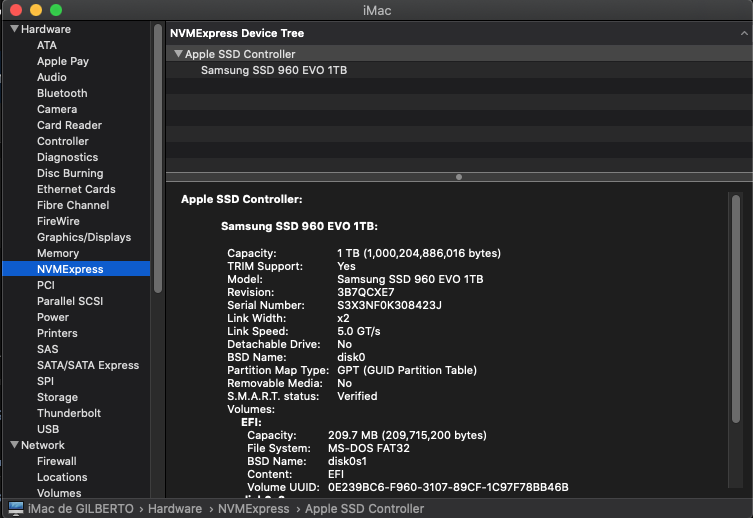
Task: Click the capacity value 1 TB
Action: pos(419,253)
